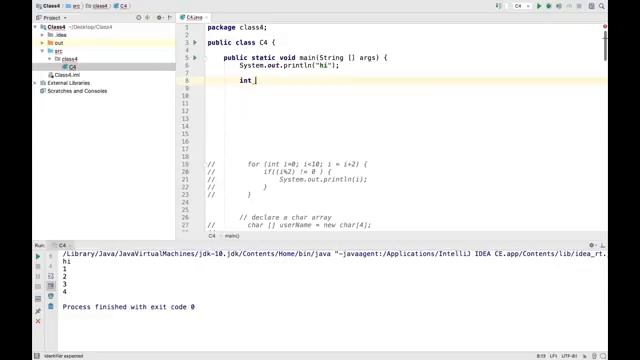This screenshot has height=360, width=640.
Task: Click the restore layout icon in Run panel
Action: (38, 299)
